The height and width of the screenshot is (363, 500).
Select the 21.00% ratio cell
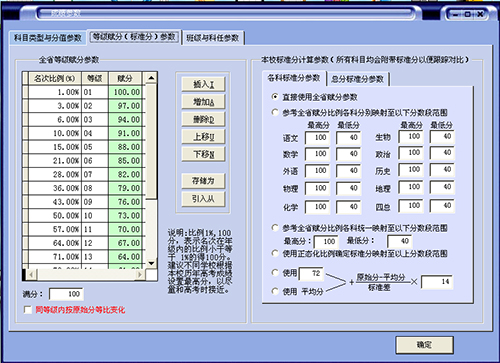click(x=55, y=161)
